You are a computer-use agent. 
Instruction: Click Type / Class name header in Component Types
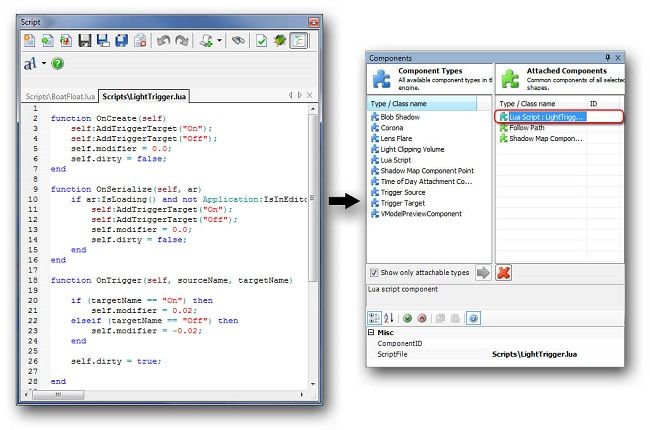(422, 104)
